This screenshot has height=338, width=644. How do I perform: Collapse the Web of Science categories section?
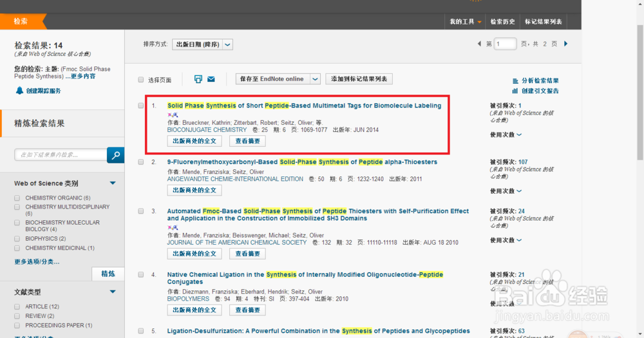[113, 183]
